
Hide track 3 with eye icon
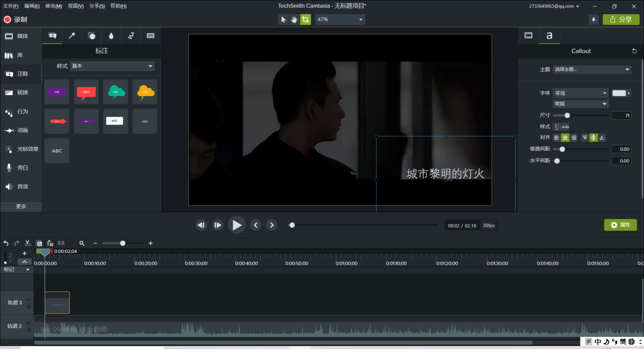(28, 299)
